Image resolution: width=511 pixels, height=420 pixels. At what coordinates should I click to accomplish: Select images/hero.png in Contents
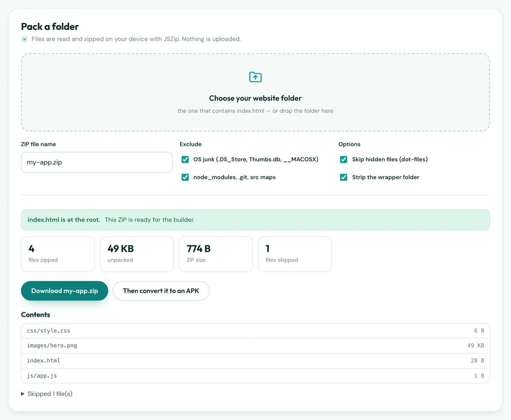255,346
